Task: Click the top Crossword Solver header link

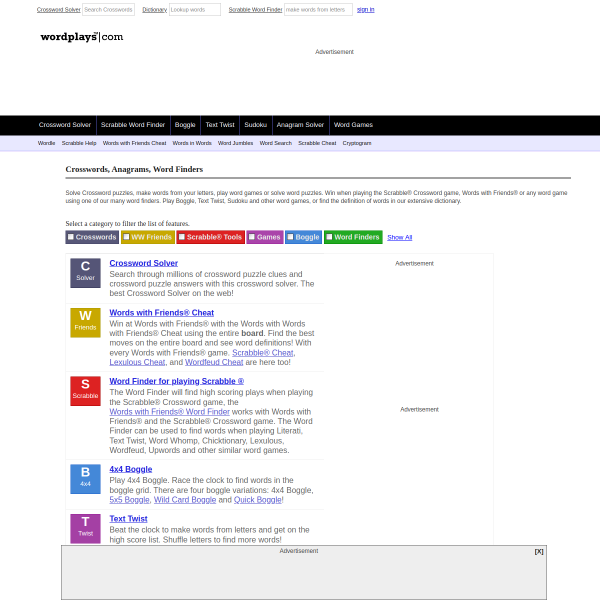Action: pos(59,10)
